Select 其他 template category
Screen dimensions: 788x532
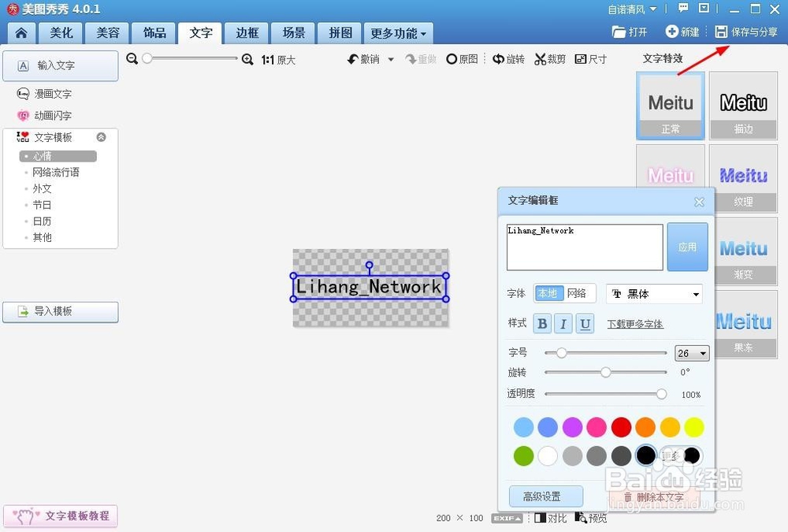pyautogui.click(x=42, y=237)
